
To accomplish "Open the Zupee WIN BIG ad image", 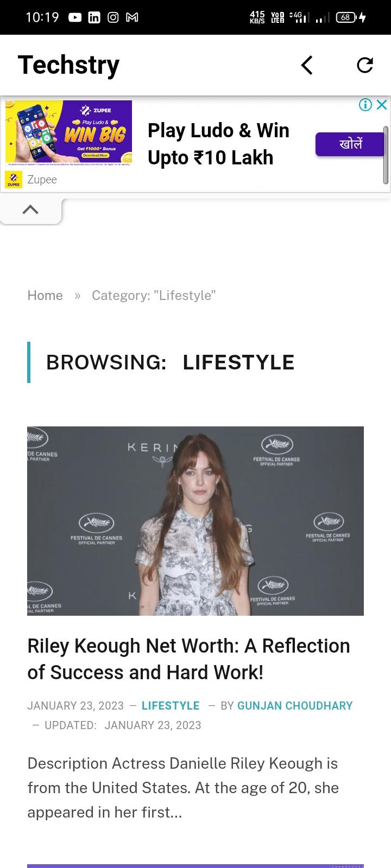I will point(68,133).
